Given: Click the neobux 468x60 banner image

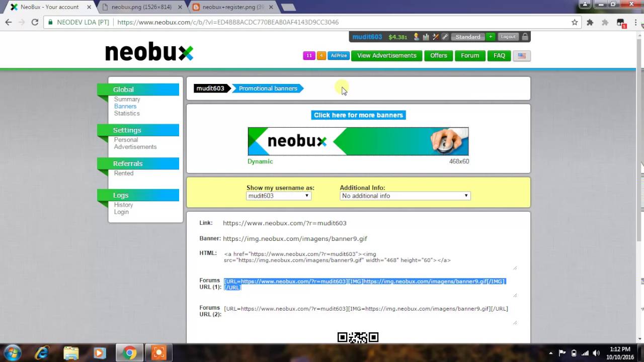Looking at the screenshot, I should coord(358,141).
